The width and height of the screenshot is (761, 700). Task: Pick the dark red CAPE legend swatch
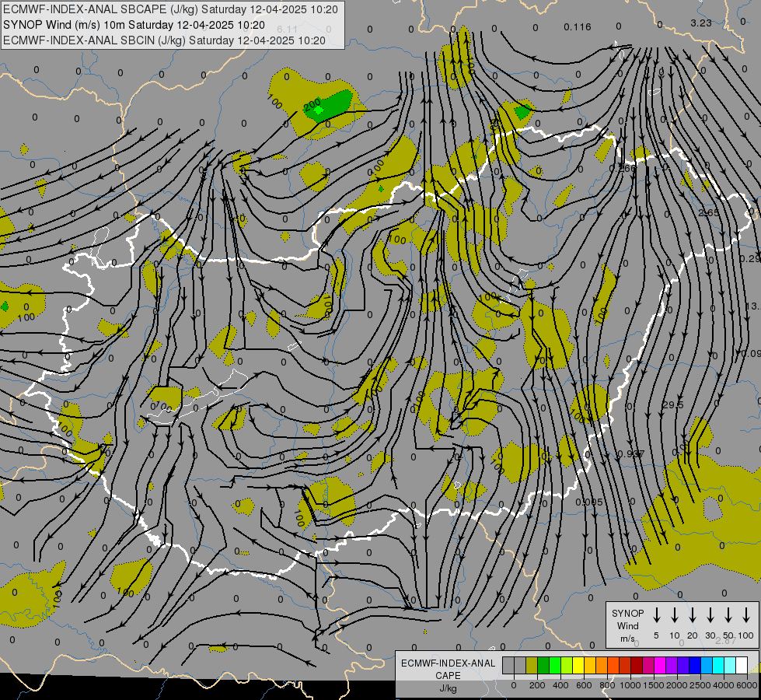[x=637, y=665]
